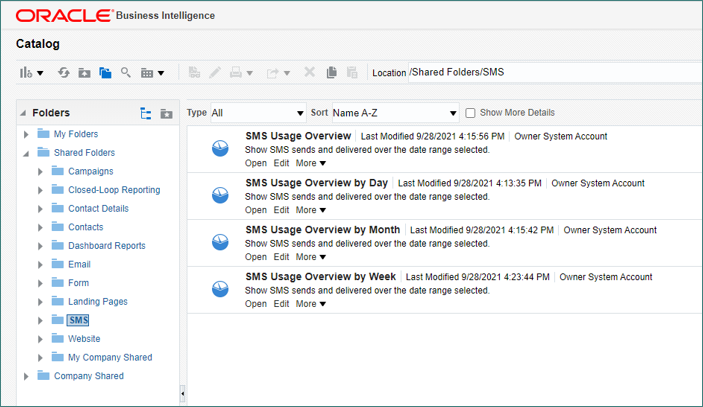
Task: Open the More menu for SMS Usage Overview by Week
Action: (x=311, y=304)
